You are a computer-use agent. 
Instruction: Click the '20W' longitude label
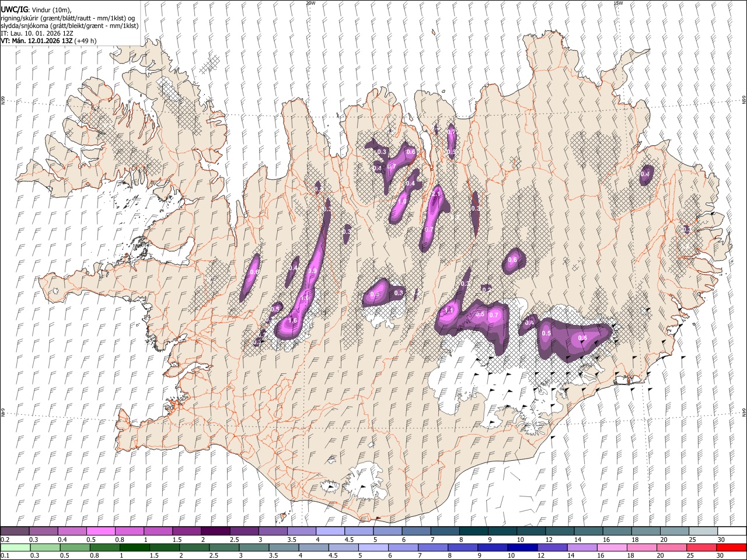(x=310, y=3)
